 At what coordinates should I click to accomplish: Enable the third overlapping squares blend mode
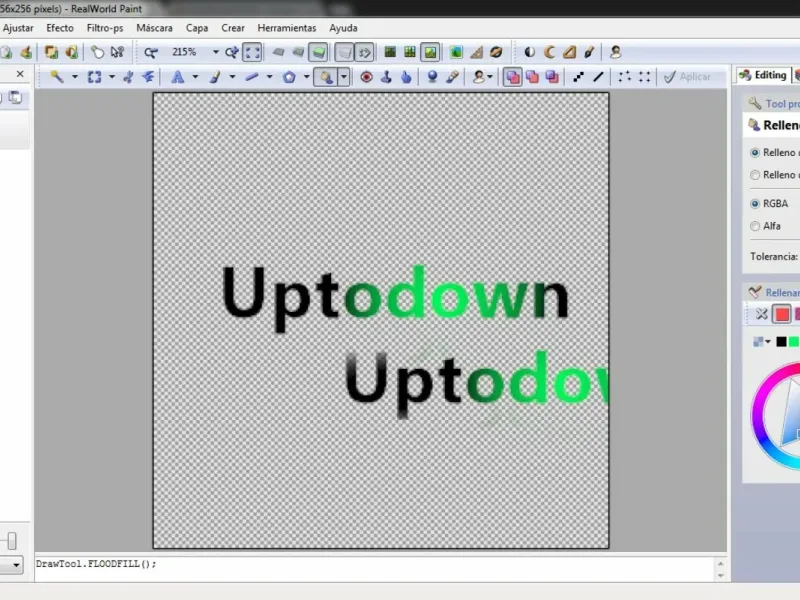click(x=552, y=77)
